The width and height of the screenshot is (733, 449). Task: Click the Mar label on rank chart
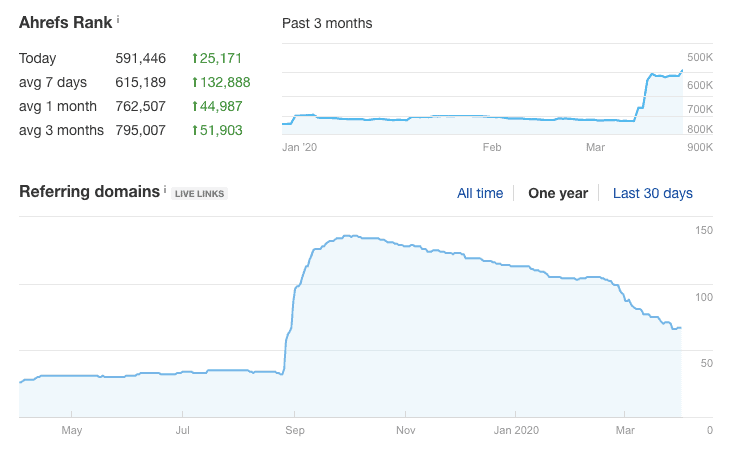point(595,147)
